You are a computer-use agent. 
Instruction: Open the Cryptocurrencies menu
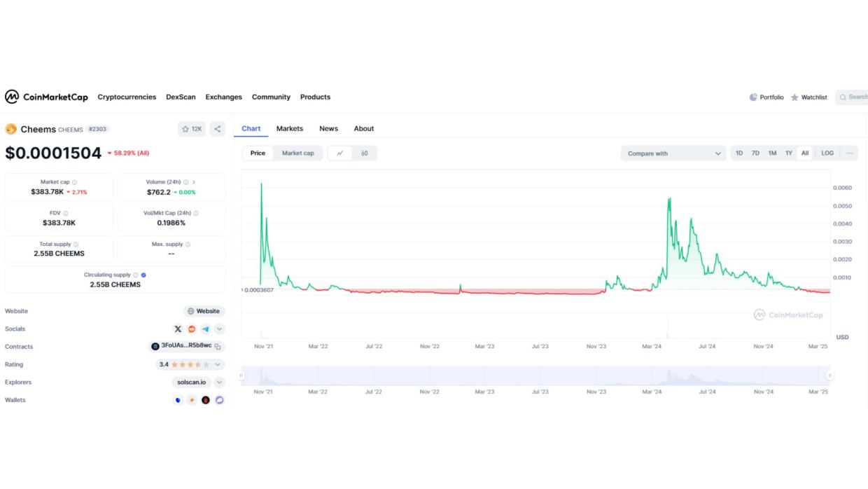[127, 97]
